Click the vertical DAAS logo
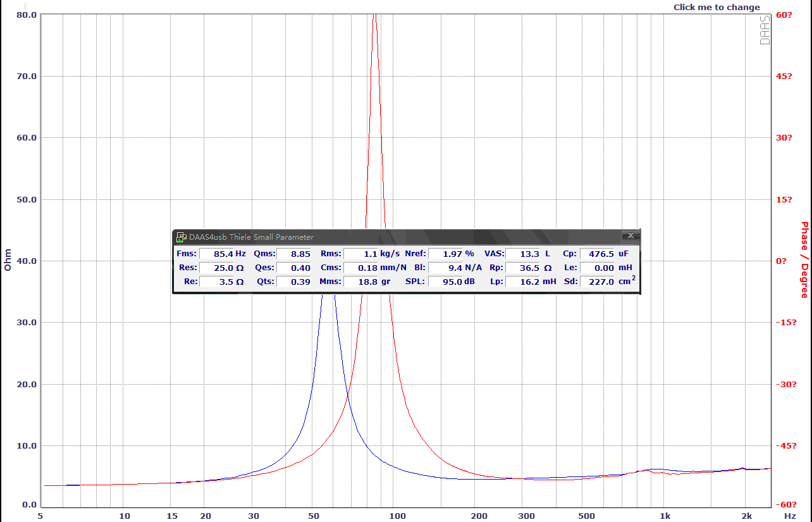Image resolution: width=812 pixels, height=522 pixels. pos(765,30)
